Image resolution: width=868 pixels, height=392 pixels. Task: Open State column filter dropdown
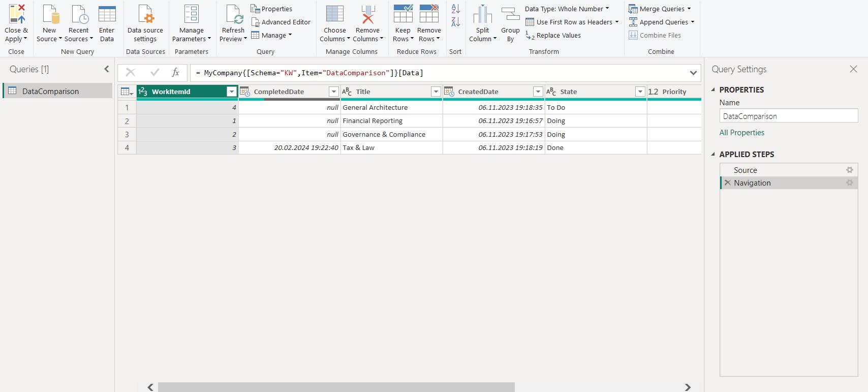pyautogui.click(x=640, y=92)
